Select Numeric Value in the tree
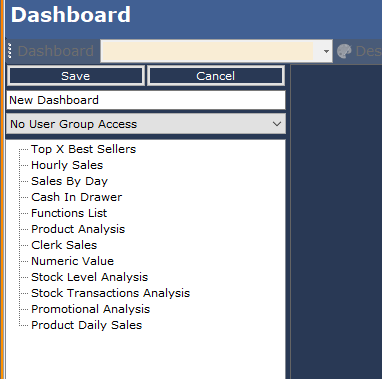Screen dimensions: 382x379 coord(72,261)
